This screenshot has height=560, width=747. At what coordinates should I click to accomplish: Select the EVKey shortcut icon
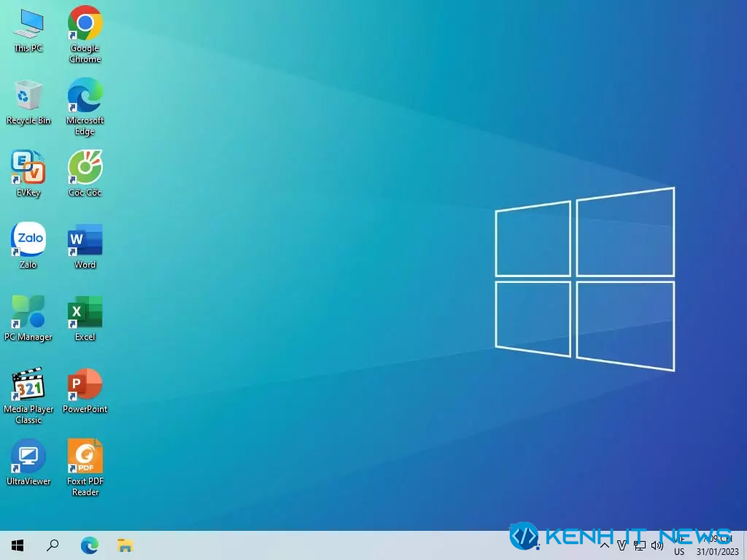pyautogui.click(x=28, y=174)
